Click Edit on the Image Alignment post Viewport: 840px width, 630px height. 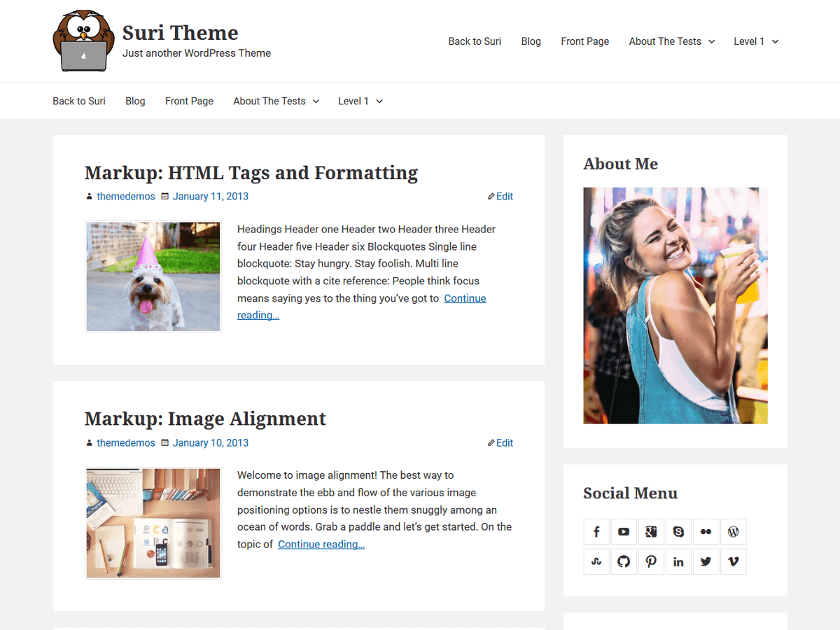point(504,442)
